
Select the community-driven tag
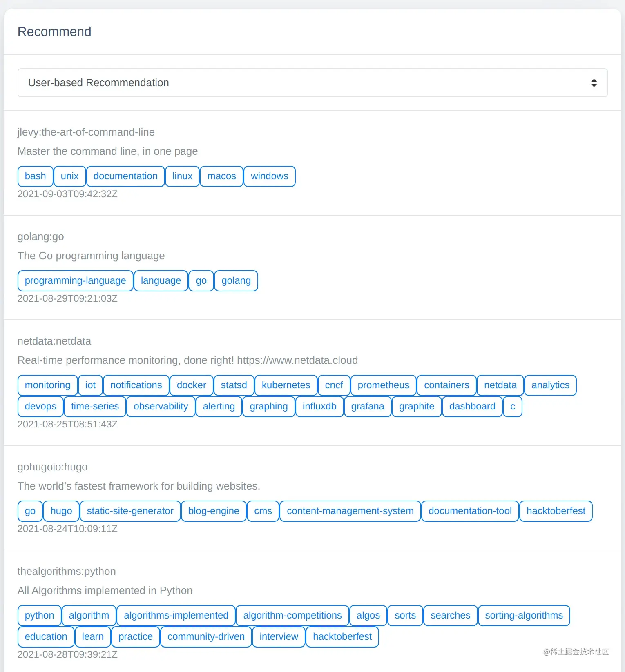(x=206, y=637)
